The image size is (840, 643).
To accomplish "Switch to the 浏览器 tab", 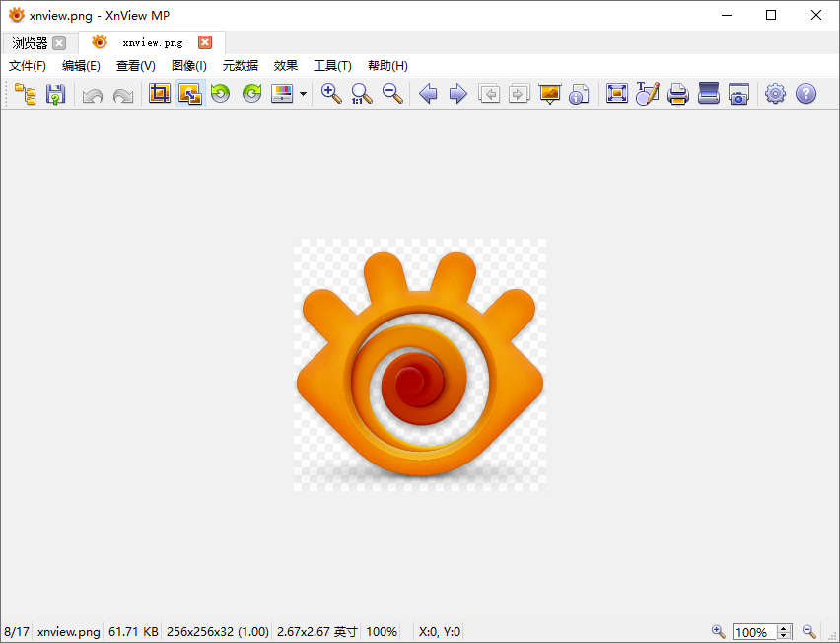I will pos(30,43).
